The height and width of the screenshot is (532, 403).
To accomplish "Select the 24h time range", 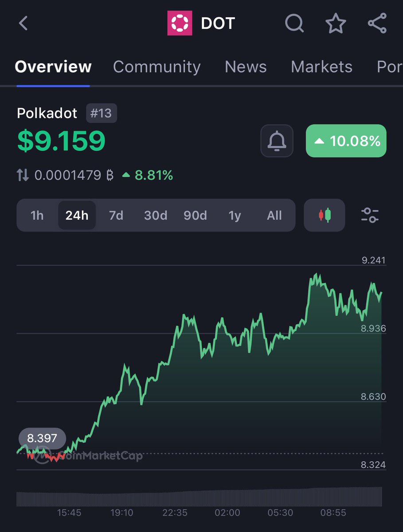I will tap(77, 215).
